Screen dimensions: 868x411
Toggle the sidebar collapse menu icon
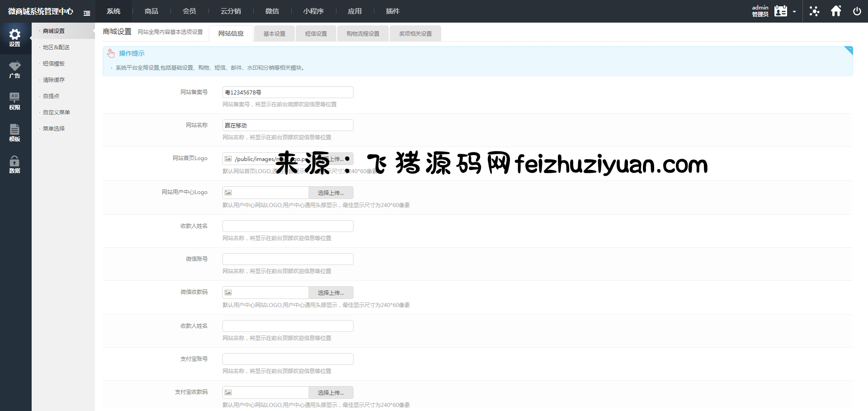(87, 13)
